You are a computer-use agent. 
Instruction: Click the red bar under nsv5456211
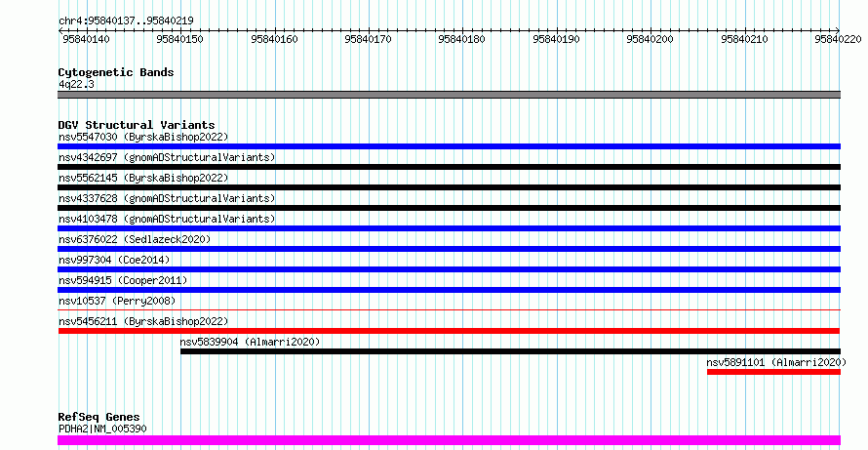[449, 331]
